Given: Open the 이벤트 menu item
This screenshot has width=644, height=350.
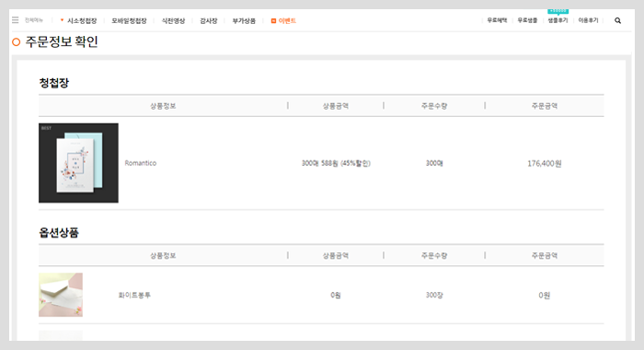Looking at the screenshot, I should 287,20.
